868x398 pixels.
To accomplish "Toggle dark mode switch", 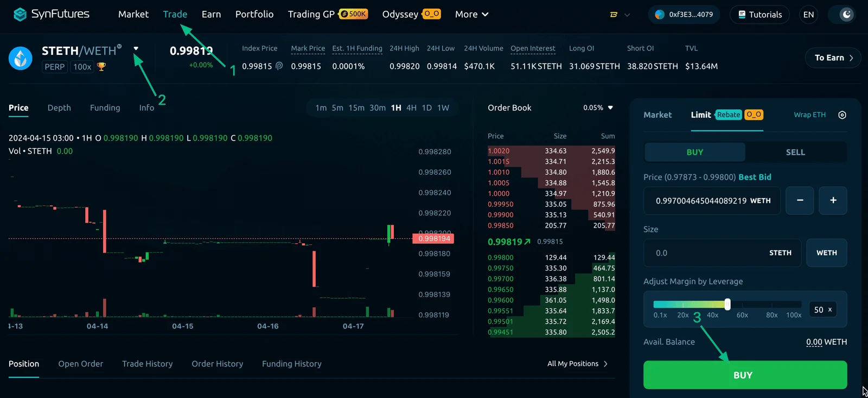I will coord(842,15).
